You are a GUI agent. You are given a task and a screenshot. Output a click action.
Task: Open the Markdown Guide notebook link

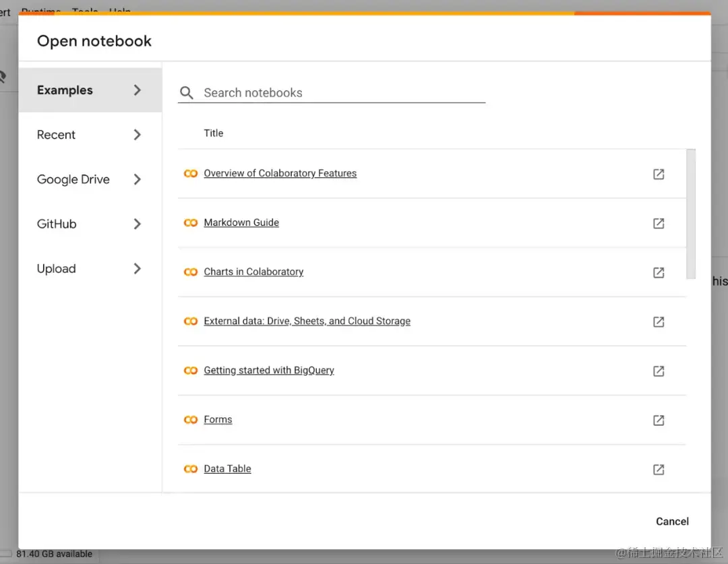(241, 222)
